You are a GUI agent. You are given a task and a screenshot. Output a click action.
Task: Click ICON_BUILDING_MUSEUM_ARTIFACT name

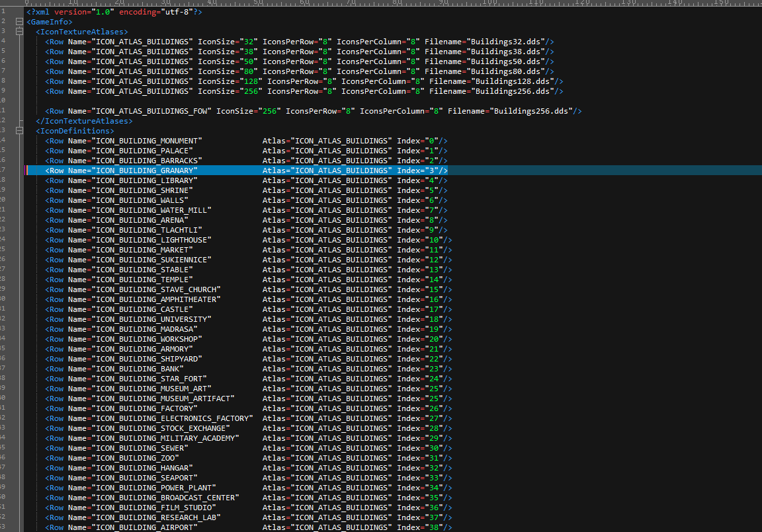(x=163, y=399)
